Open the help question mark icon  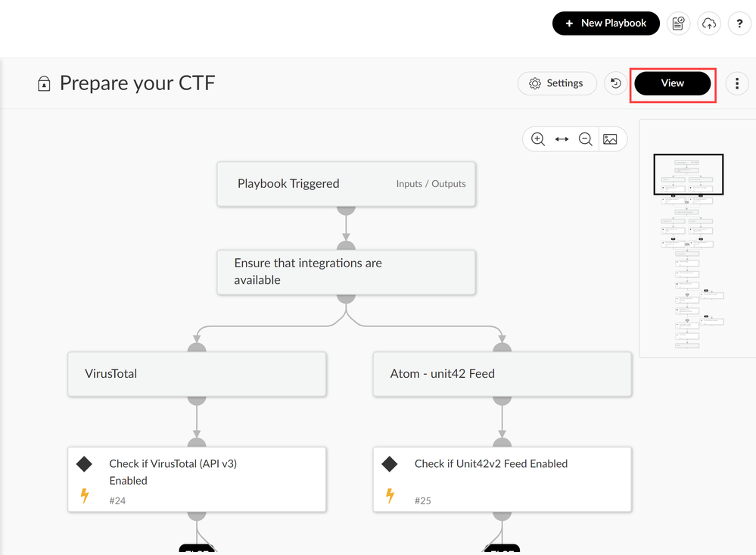739,23
